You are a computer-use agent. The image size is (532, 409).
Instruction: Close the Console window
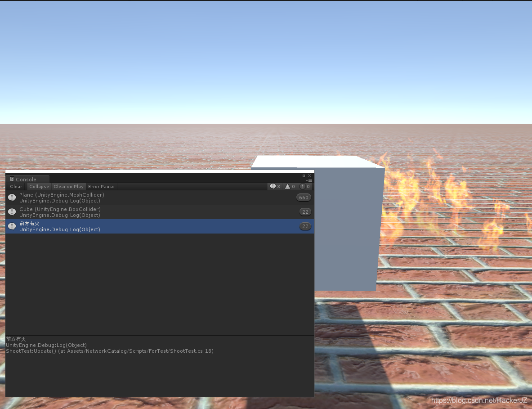click(x=309, y=176)
